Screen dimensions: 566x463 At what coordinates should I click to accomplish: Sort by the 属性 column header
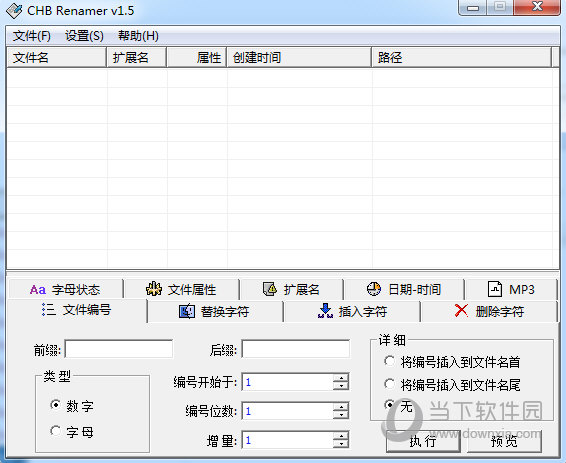point(197,57)
